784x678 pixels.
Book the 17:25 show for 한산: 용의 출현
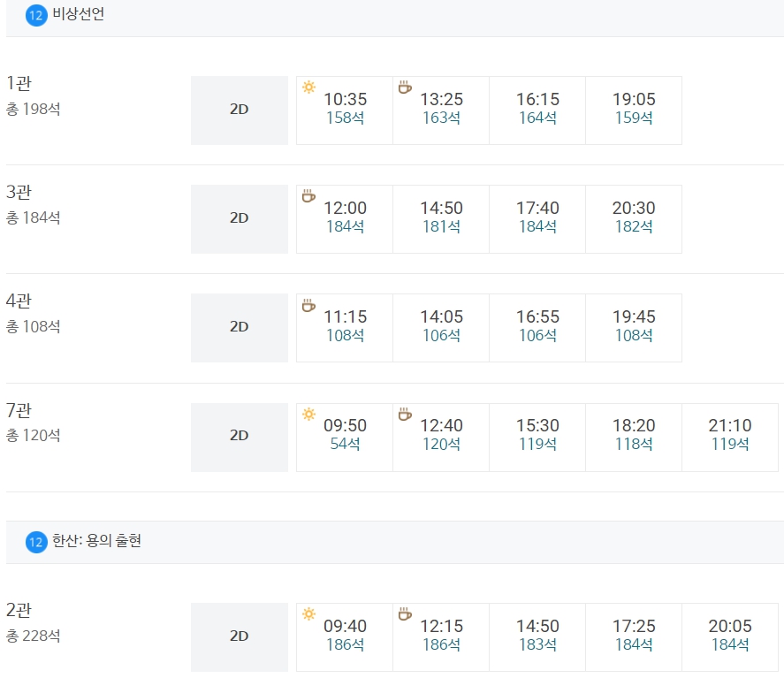[633, 636]
